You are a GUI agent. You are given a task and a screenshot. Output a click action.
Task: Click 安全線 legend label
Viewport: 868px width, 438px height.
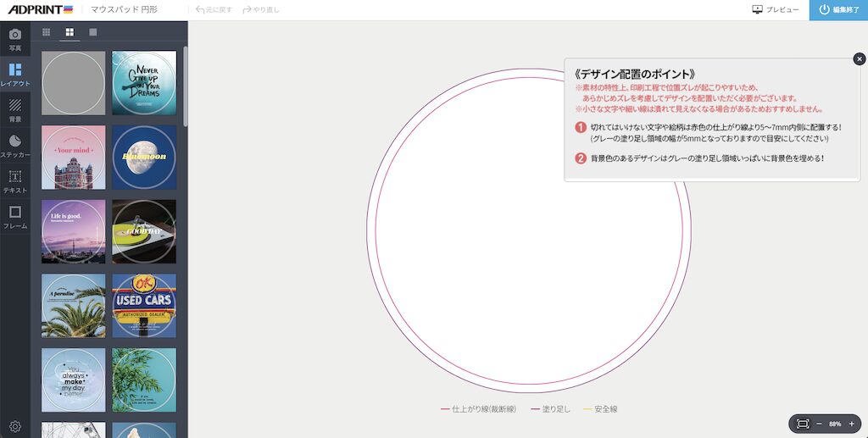pos(605,409)
